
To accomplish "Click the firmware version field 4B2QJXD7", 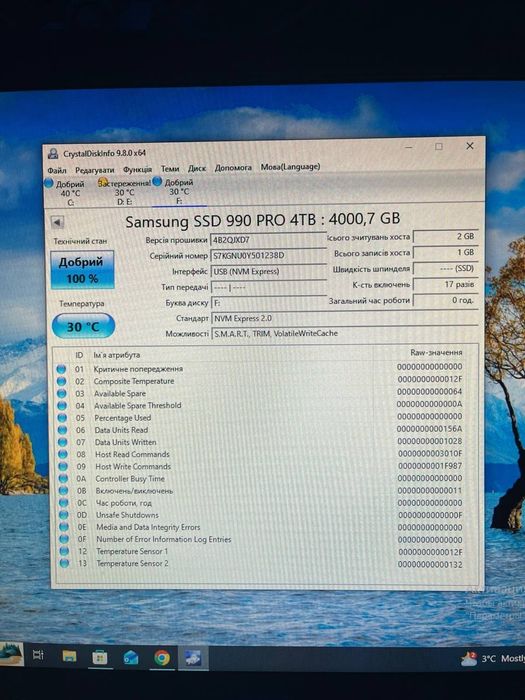I will (x=268, y=240).
